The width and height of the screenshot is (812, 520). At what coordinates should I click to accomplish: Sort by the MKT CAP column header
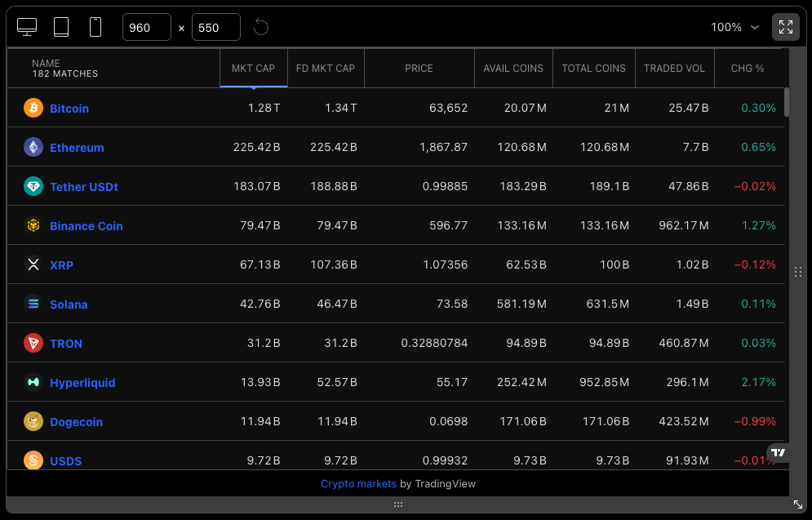coord(253,68)
